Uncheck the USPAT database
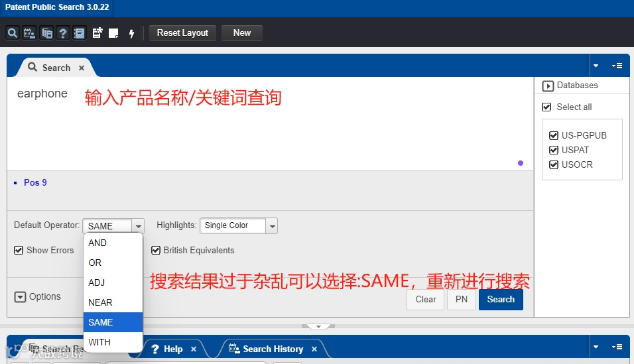 pyautogui.click(x=554, y=150)
